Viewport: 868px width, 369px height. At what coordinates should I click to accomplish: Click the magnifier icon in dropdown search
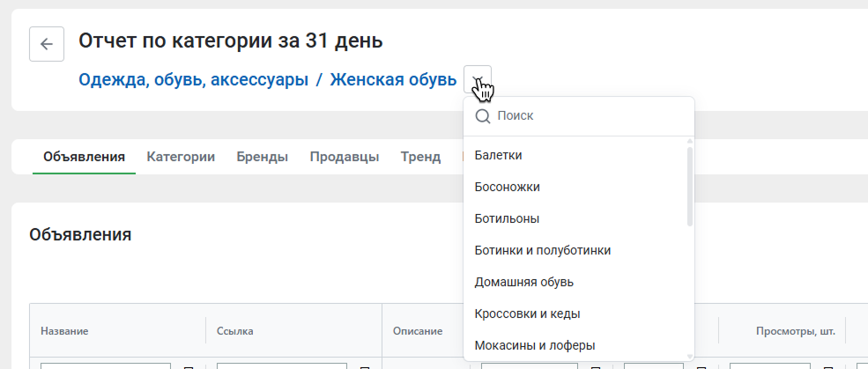click(482, 116)
